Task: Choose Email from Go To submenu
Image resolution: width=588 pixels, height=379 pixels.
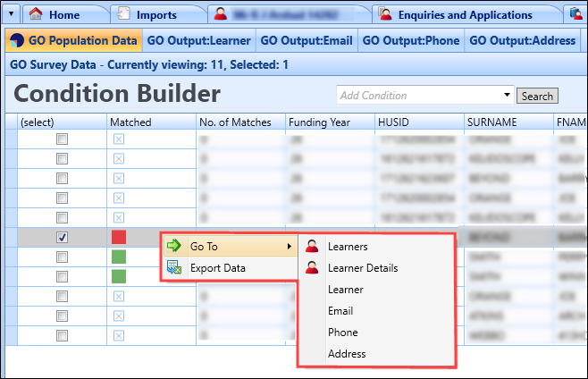Action: point(377,311)
